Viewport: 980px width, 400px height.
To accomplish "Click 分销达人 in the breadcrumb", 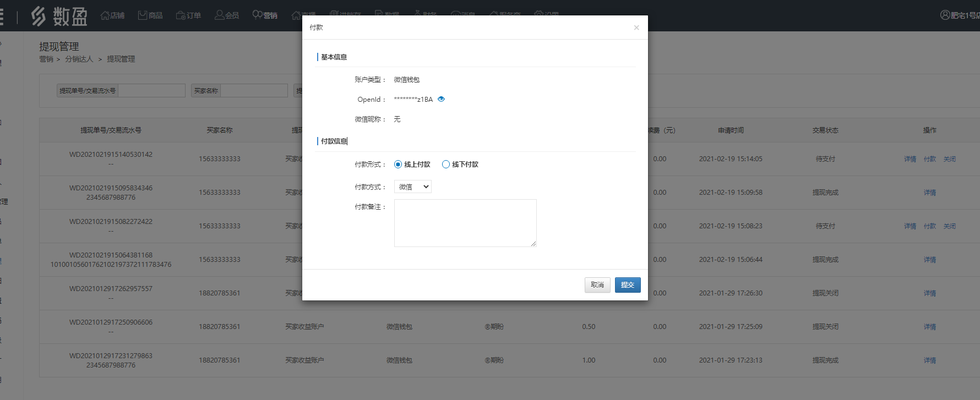I will coord(79,59).
